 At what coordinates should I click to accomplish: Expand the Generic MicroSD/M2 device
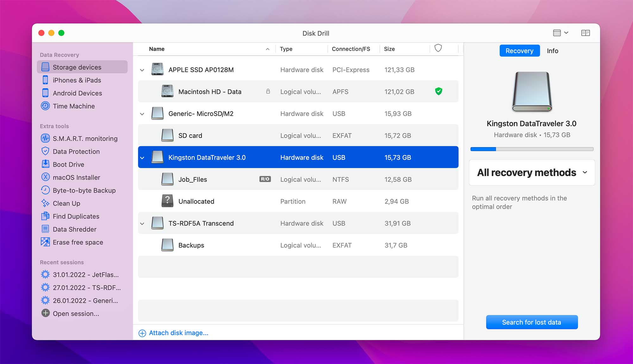point(142,113)
